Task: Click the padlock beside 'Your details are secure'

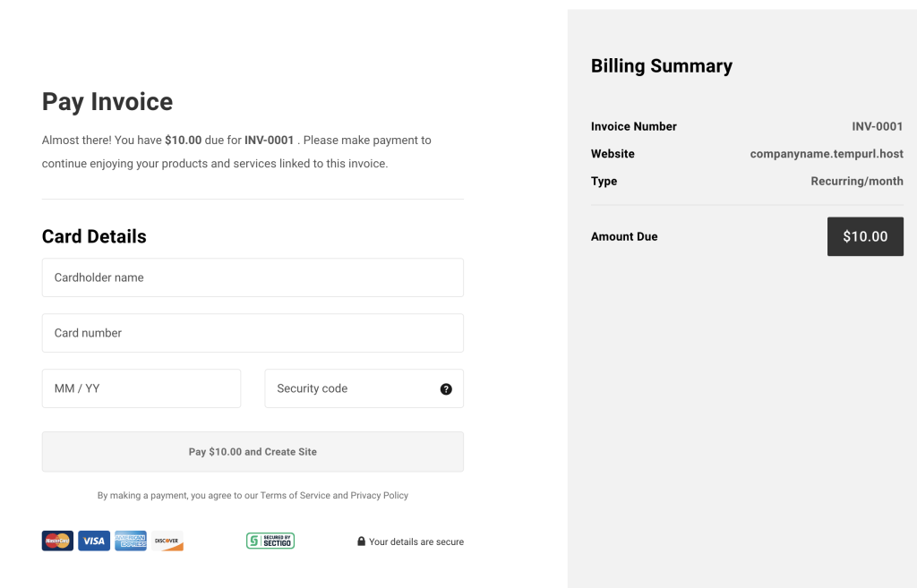Action: coord(360,541)
